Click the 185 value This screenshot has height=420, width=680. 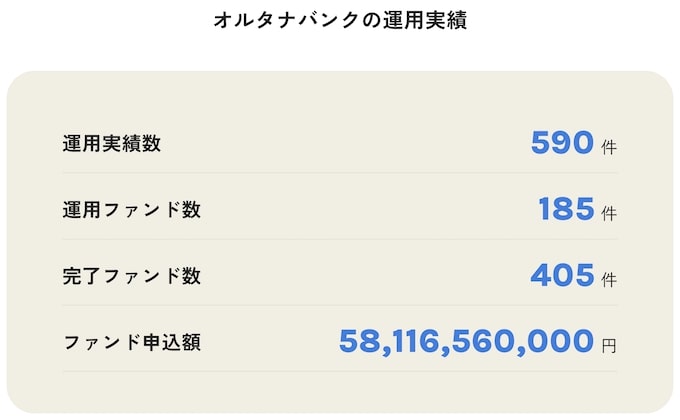click(x=566, y=210)
